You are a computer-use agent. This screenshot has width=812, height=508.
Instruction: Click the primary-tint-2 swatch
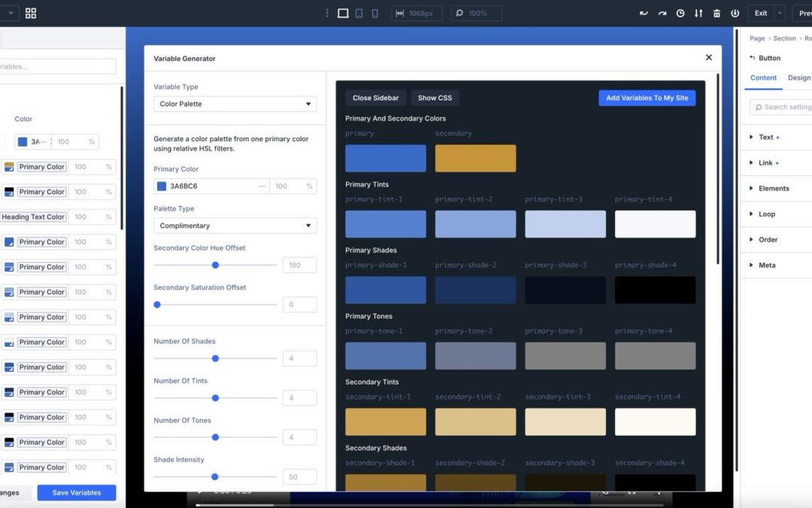tap(475, 224)
